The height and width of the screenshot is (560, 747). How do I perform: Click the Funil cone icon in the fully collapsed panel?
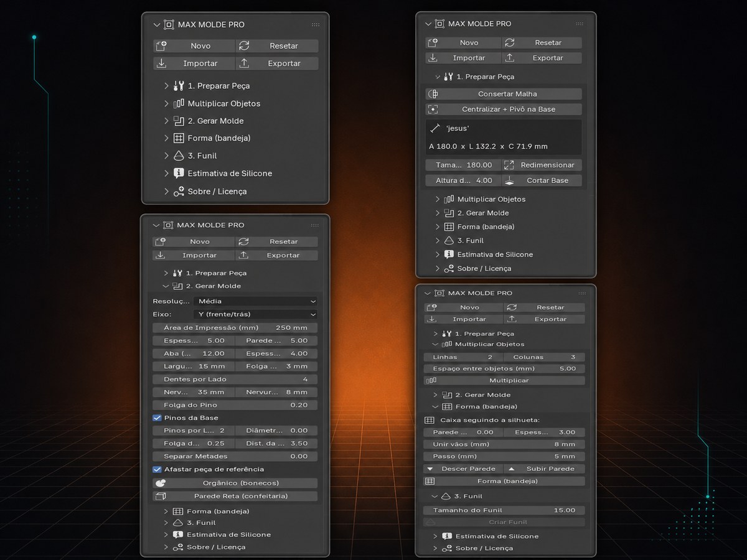tap(179, 156)
